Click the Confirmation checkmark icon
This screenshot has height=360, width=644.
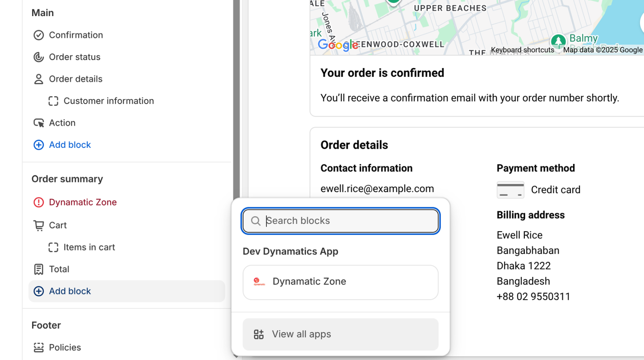coord(39,35)
